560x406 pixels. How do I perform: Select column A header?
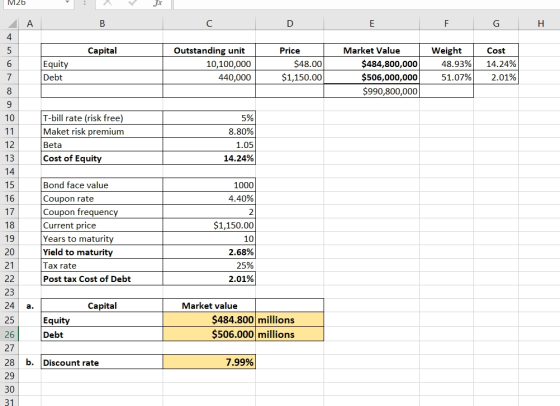tap(30, 24)
